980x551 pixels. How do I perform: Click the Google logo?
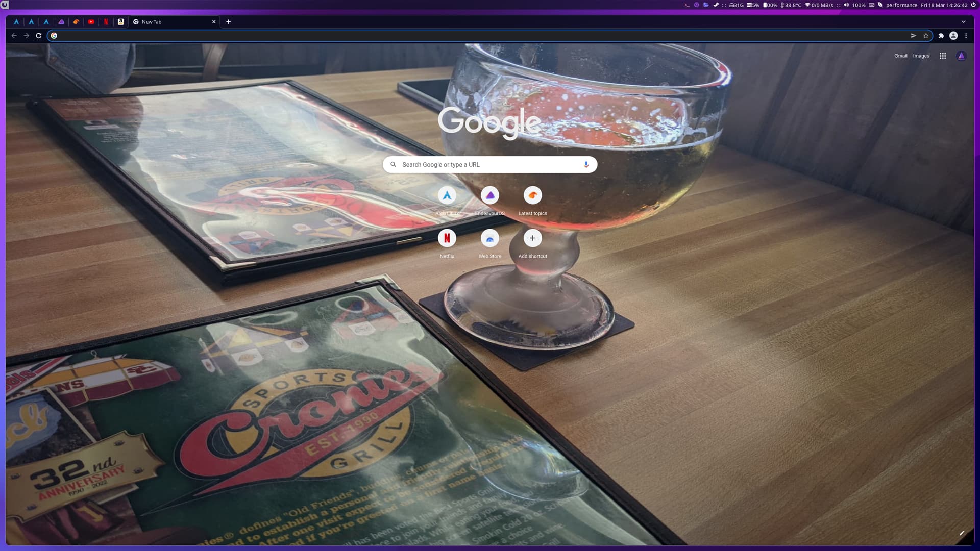tap(489, 122)
